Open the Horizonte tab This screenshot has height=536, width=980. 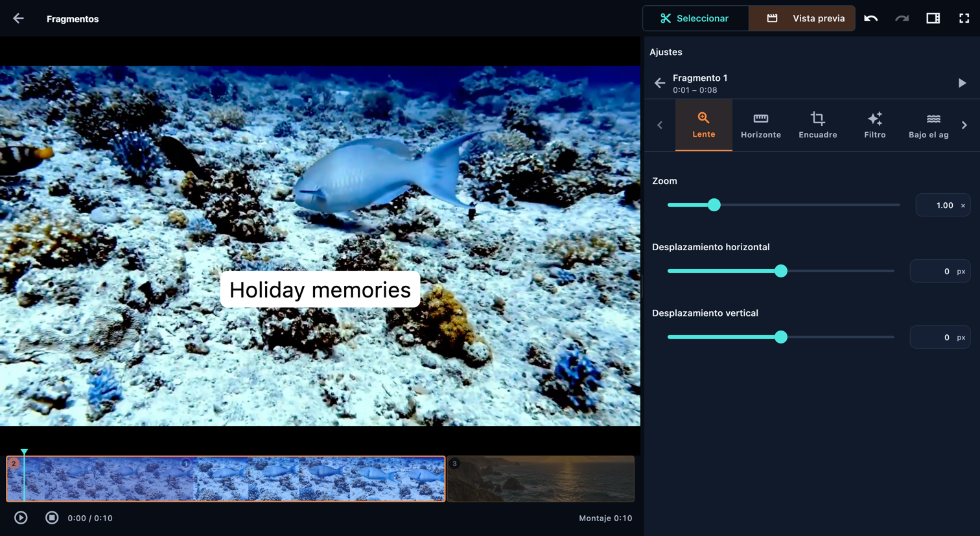click(x=761, y=125)
